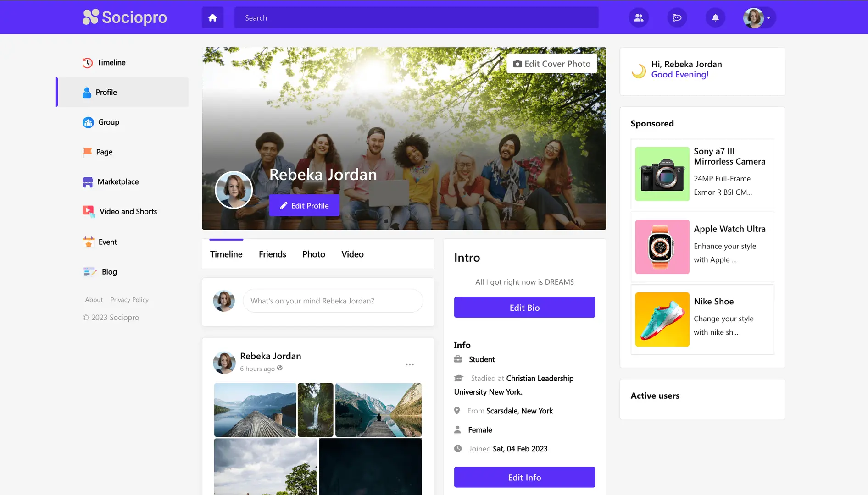Image resolution: width=868 pixels, height=495 pixels.
Task: Click the Student briefcase icon
Action: click(x=458, y=359)
